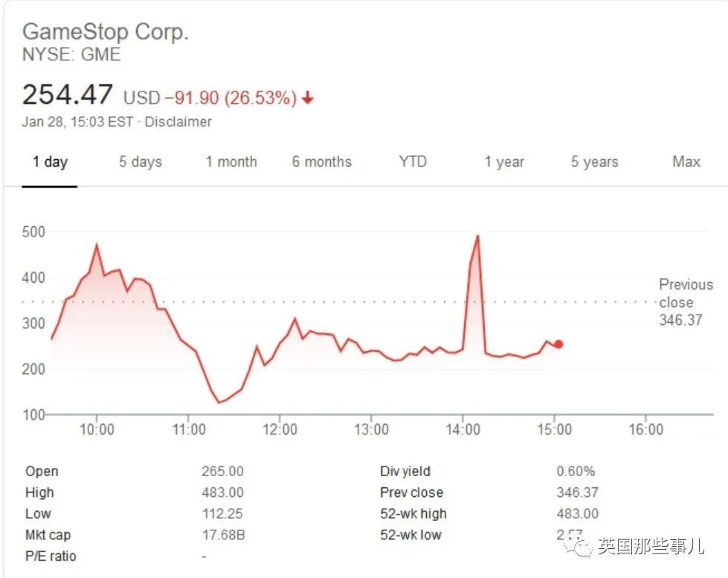
Task: Select the YTD range tab
Action: [413, 161]
